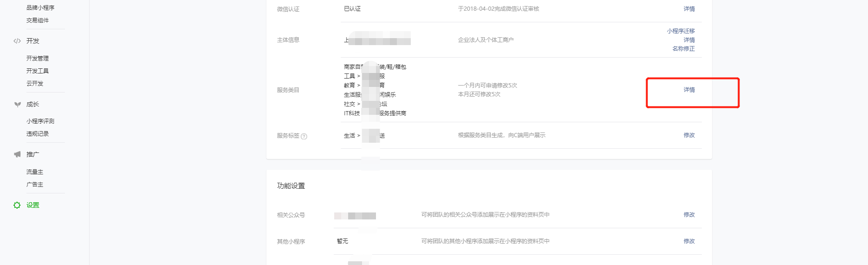View 违规记录 in the sidebar
The height and width of the screenshot is (265, 868).
click(38, 134)
